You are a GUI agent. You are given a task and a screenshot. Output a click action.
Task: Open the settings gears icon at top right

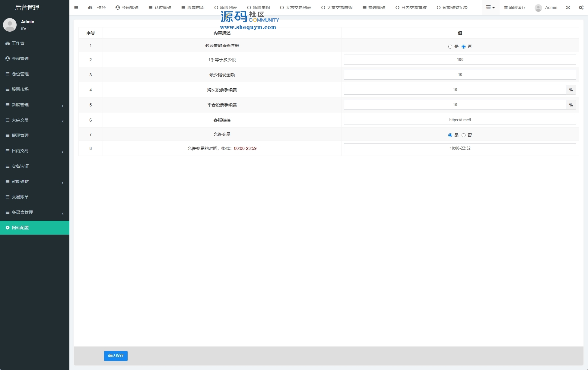(x=581, y=8)
